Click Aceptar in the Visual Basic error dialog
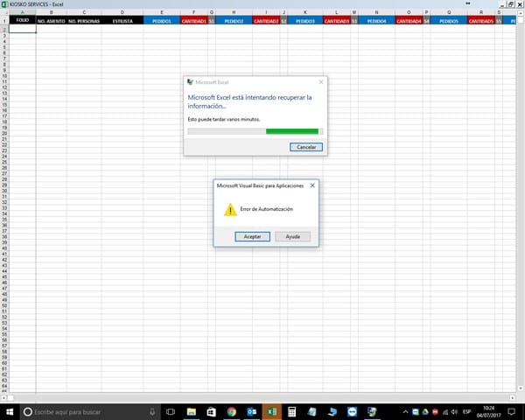525x420 pixels. pyautogui.click(x=253, y=236)
